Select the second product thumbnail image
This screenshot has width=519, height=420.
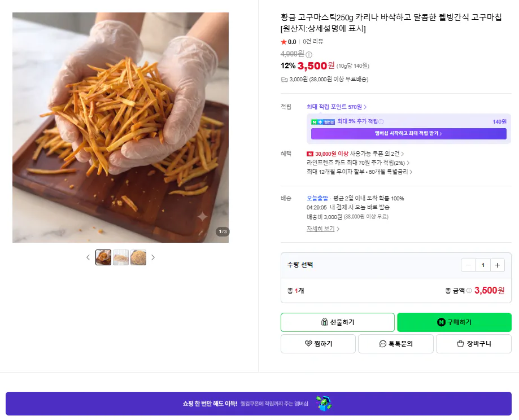[121, 257]
